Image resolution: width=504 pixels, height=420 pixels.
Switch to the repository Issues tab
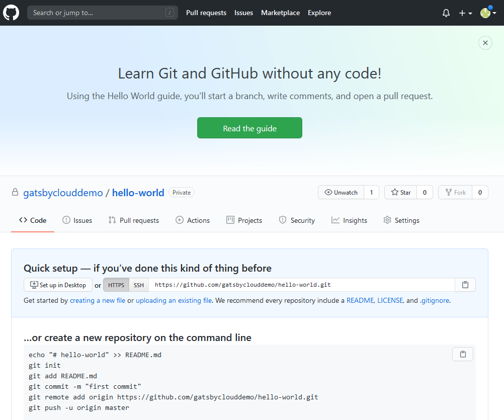point(77,220)
